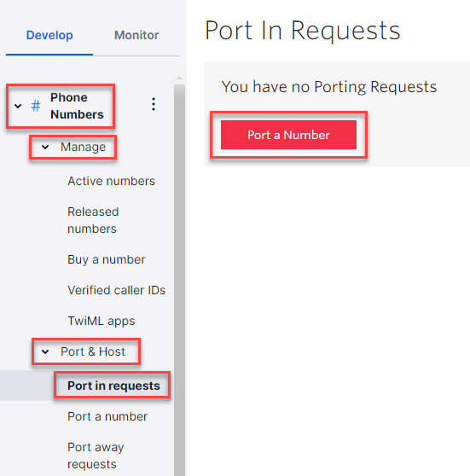
Task: Open Verified caller IDs
Action: pos(116,290)
